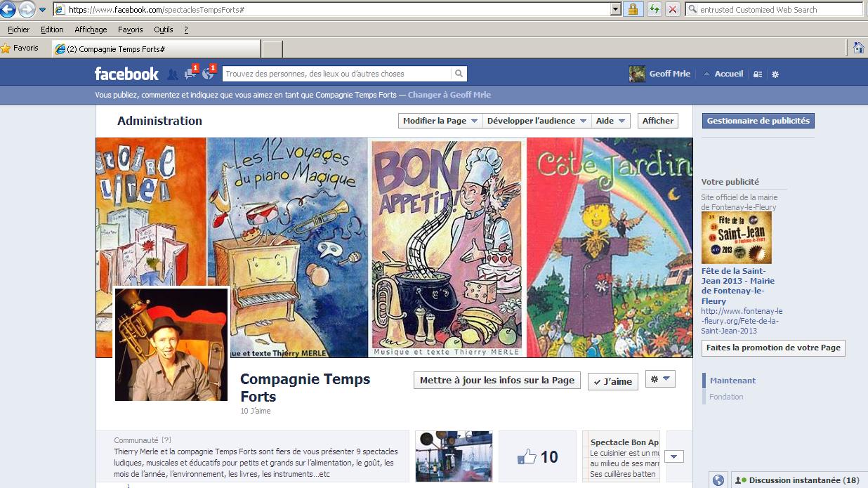Click the Geoff Mrle profile picture
Viewport: 868px width, 488px height.
click(x=637, y=74)
